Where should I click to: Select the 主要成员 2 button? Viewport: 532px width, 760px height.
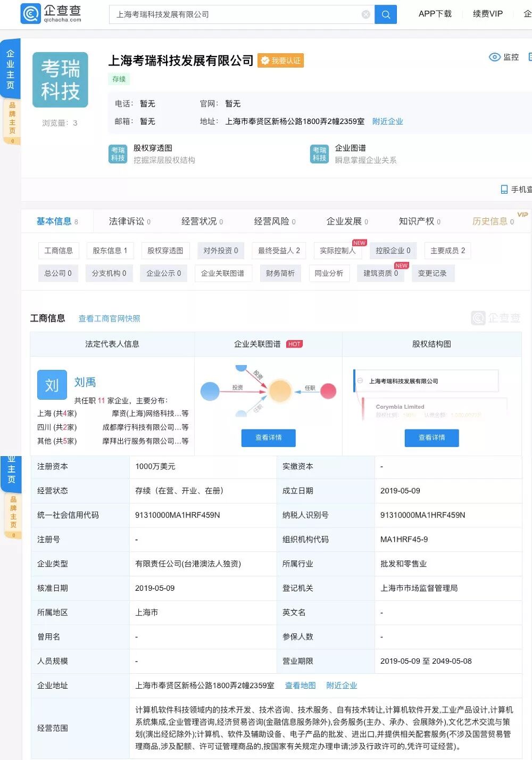pos(447,251)
